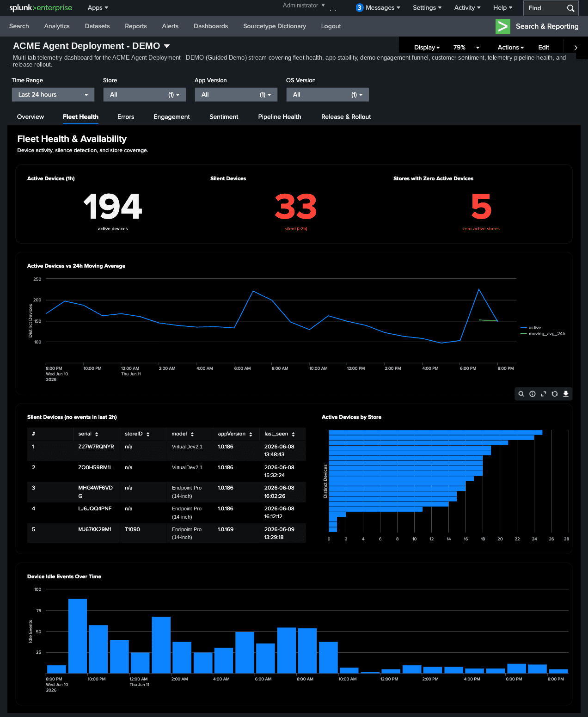Click Logout in the navigation bar
Image resolution: width=588 pixels, height=717 pixels.
pyautogui.click(x=331, y=26)
